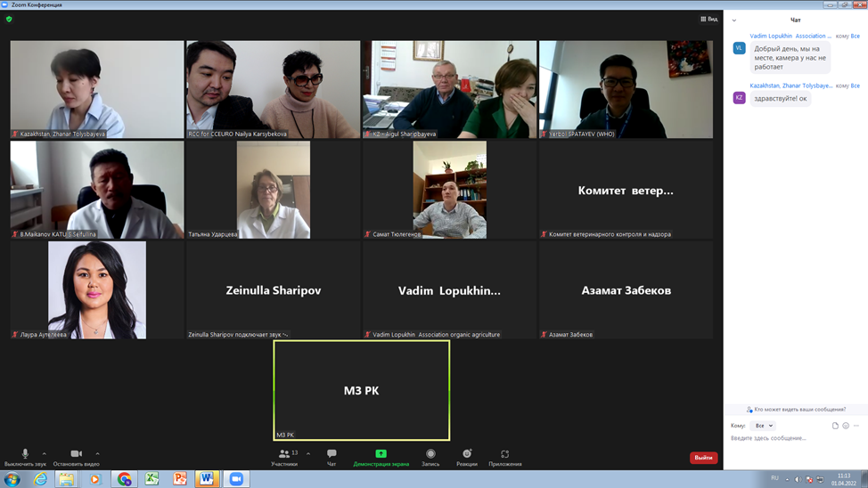Open the clock showing 11:13

[x=844, y=479]
